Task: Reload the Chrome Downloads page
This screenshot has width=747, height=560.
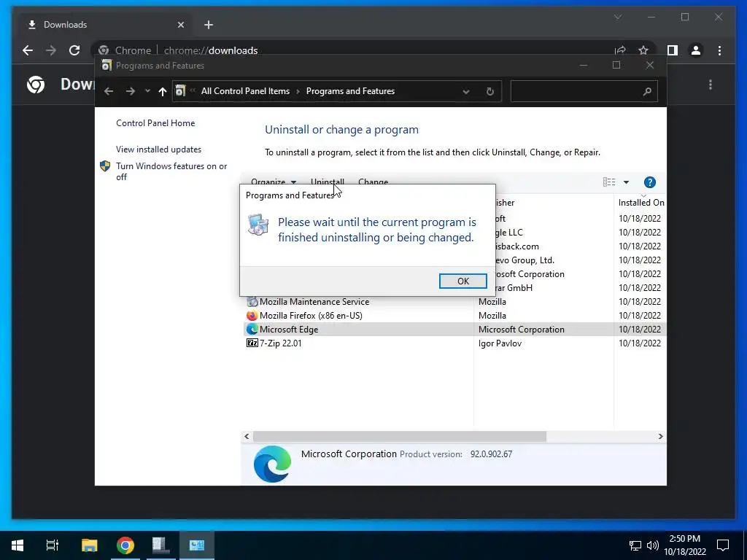Action: (x=74, y=50)
